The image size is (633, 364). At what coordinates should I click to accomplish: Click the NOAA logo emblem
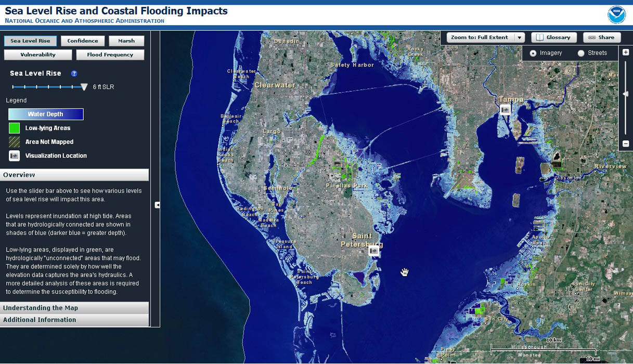point(616,14)
